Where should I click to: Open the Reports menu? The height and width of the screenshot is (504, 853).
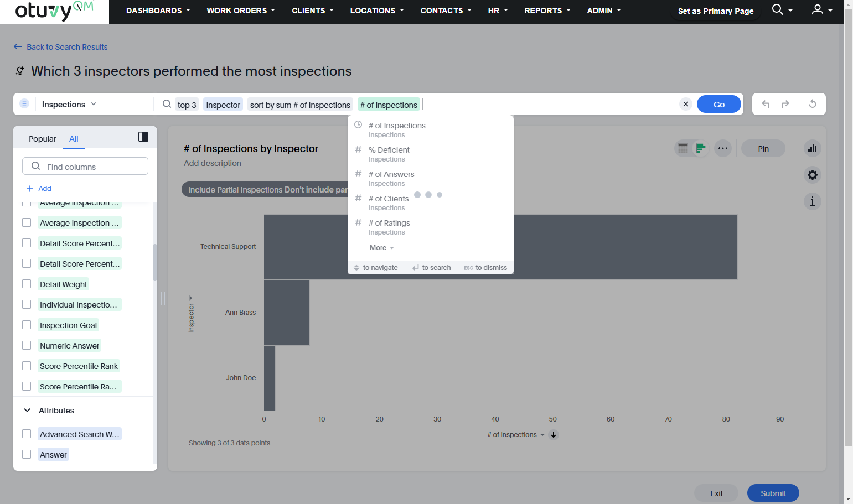pyautogui.click(x=547, y=11)
